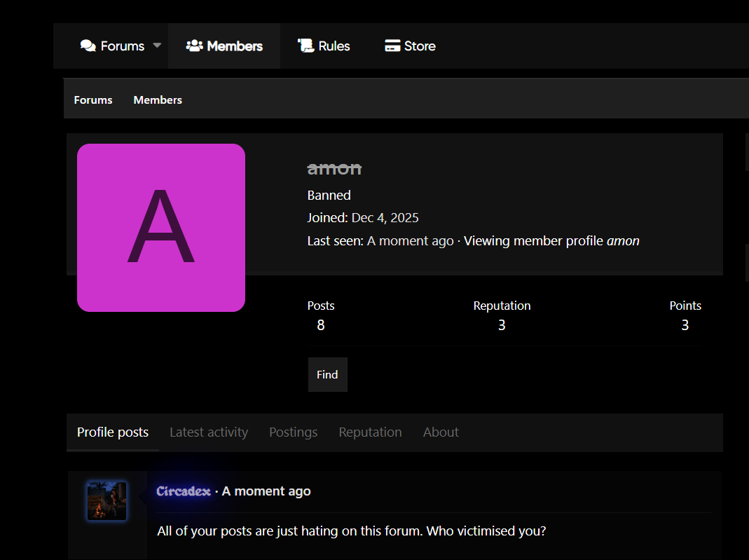Click Circadex's campfire avatar image

click(x=106, y=500)
